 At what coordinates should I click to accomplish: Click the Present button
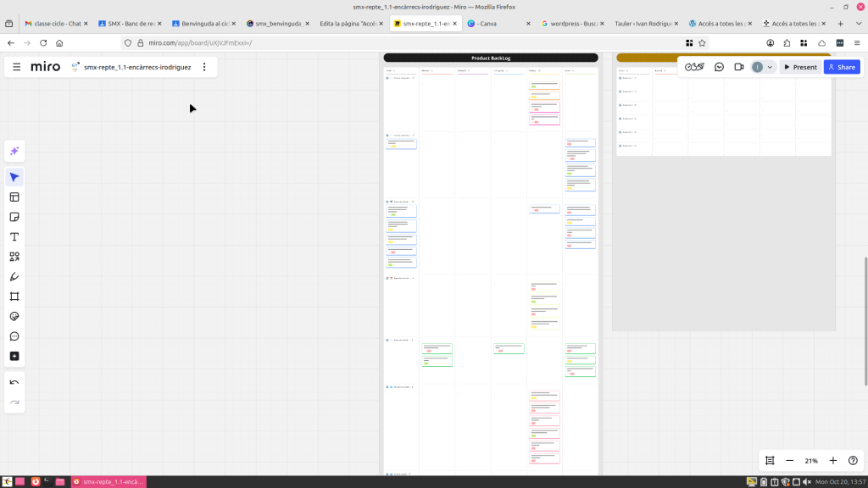799,67
